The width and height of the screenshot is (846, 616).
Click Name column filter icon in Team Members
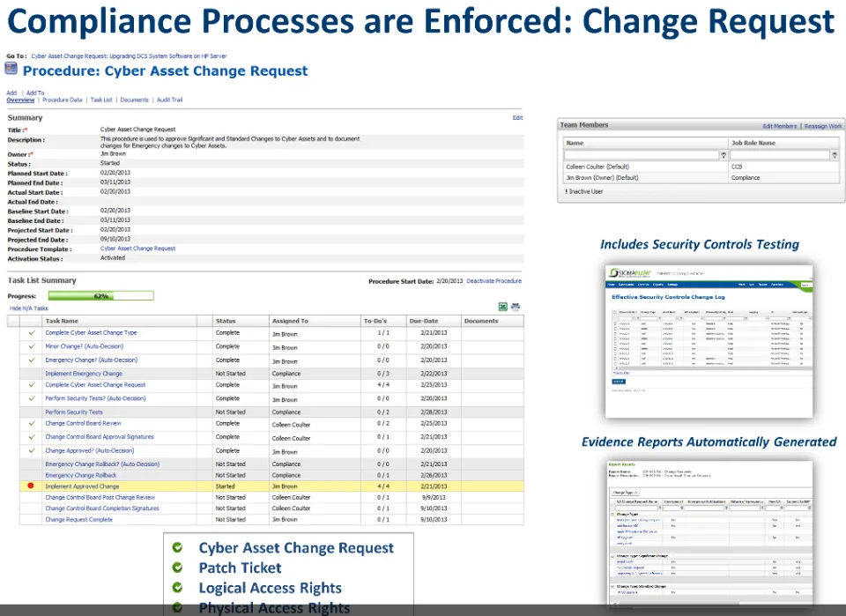(x=724, y=155)
